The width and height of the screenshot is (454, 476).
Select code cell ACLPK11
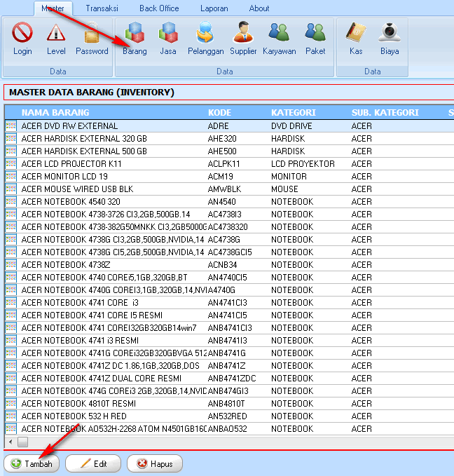(x=223, y=163)
